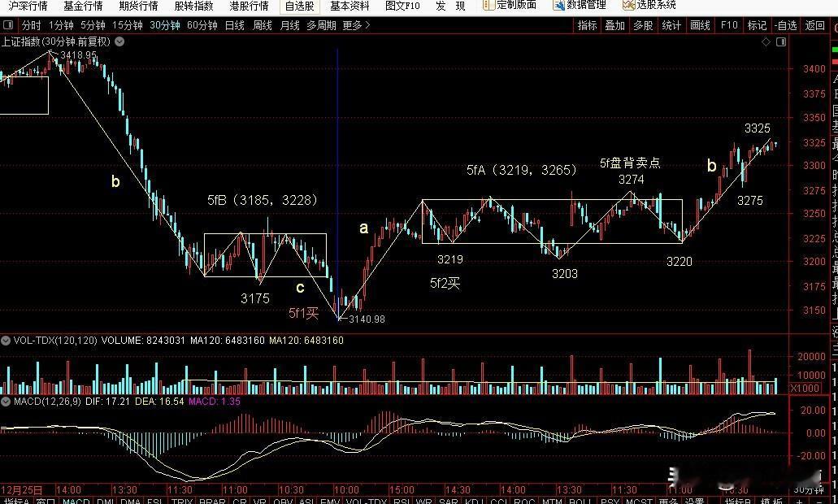The width and height of the screenshot is (838, 504).
Task: Click the MACD DIF: 17.21 value
Action: pyautogui.click(x=107, y=401)
